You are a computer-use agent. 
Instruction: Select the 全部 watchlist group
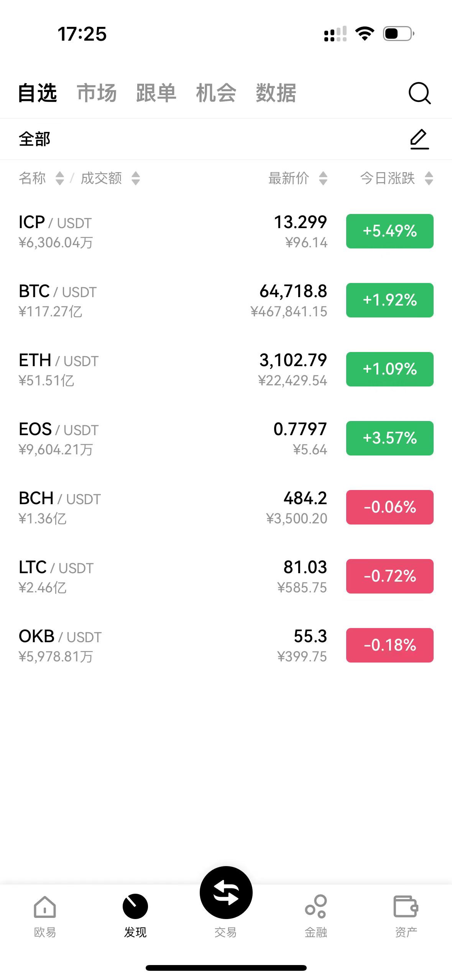[35, 139]
